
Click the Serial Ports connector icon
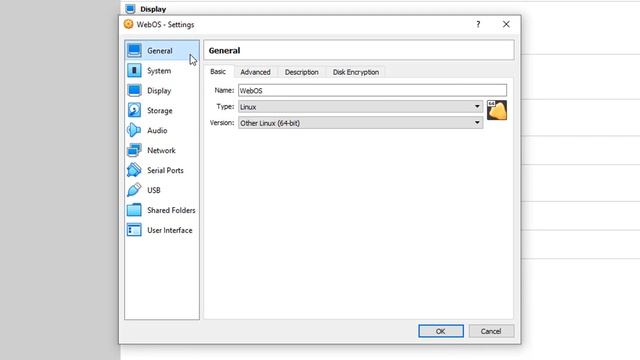click(x=134, y=170)
